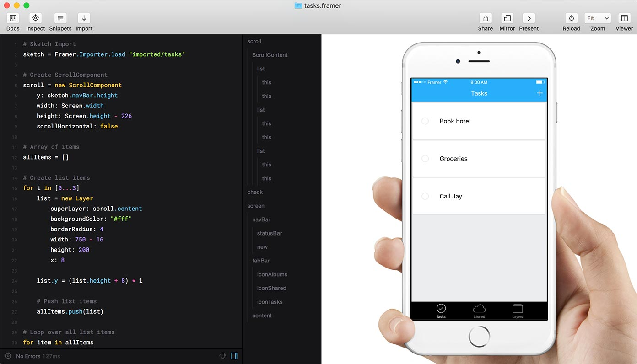Collapse the scroll layer group
The width and height of the screenshot is (637, 364).
click(x=254, y=41)
